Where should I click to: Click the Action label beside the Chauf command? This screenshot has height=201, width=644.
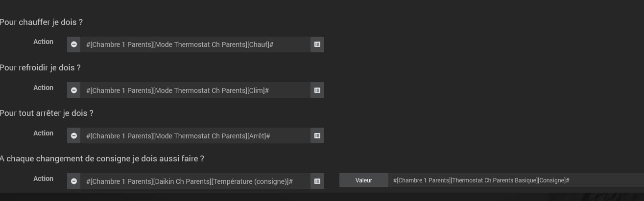[43, 42]
